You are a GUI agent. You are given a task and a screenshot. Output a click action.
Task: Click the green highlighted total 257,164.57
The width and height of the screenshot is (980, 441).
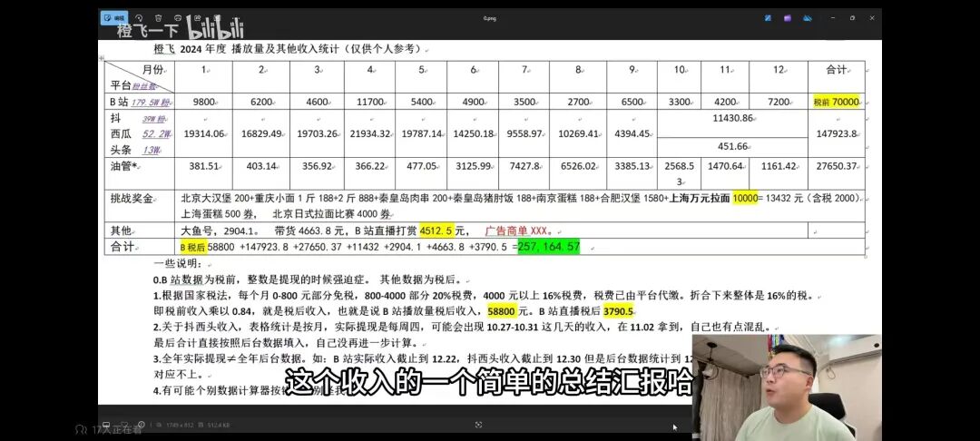[549, 247]
